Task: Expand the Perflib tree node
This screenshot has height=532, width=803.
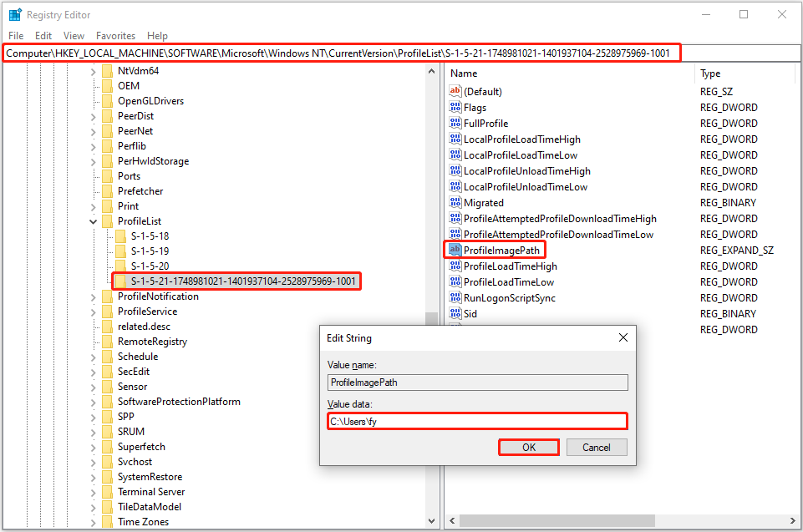Action: pyautogui.click(x=94, y=147)
